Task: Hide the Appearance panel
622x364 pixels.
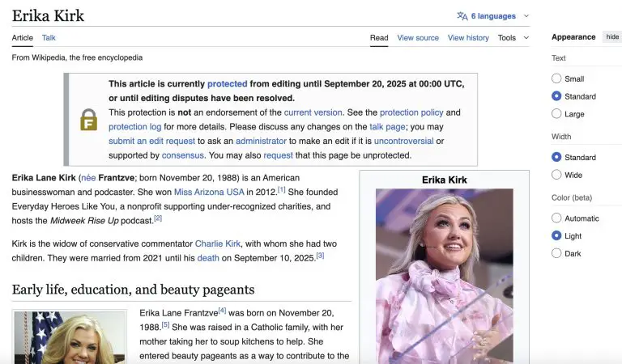Action: pos(611,37)
